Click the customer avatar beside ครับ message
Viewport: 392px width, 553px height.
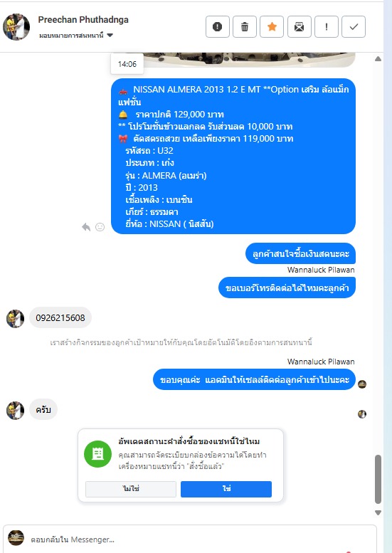[x=15, y=410]
